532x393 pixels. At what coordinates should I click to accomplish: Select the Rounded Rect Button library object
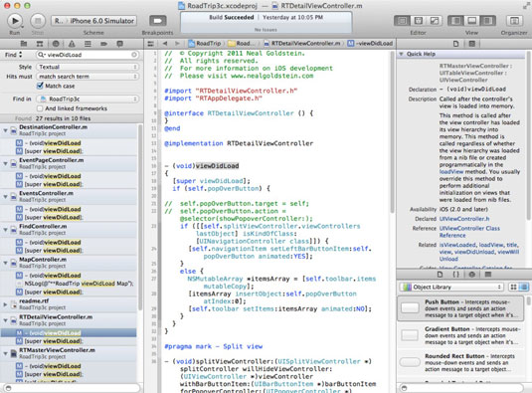point(460,363)
